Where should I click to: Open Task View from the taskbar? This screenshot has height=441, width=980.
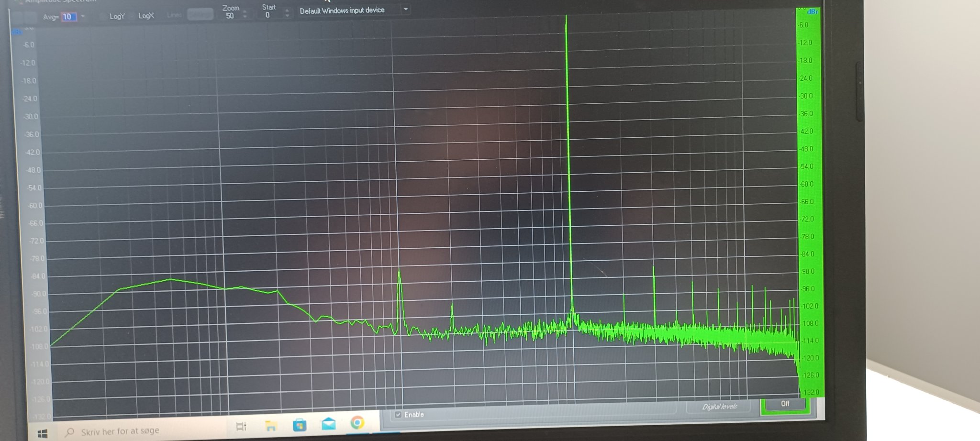coord(242,426)
